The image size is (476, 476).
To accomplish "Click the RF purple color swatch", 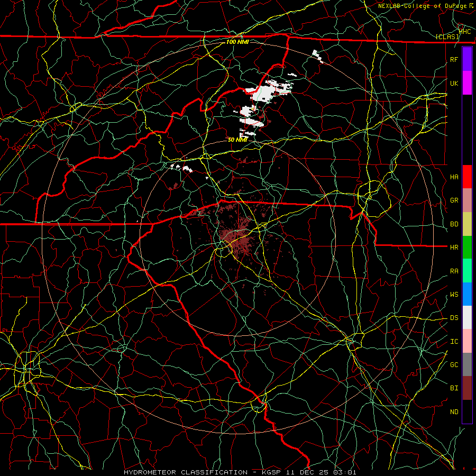I will tap(467, 59).
